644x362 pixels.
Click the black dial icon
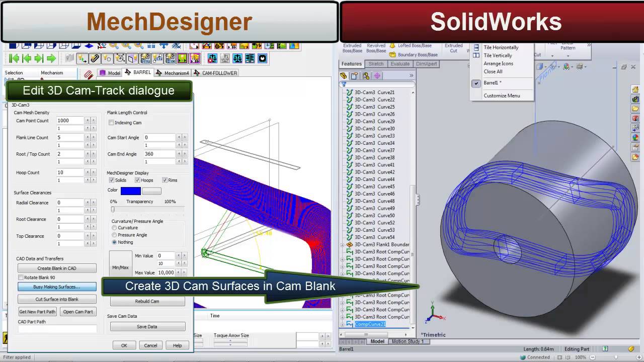(x=263, y=58)
